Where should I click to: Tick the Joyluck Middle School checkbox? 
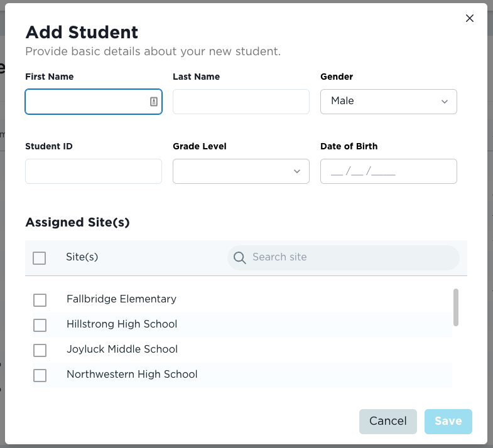pyautogui.click(x=40, y=350)
